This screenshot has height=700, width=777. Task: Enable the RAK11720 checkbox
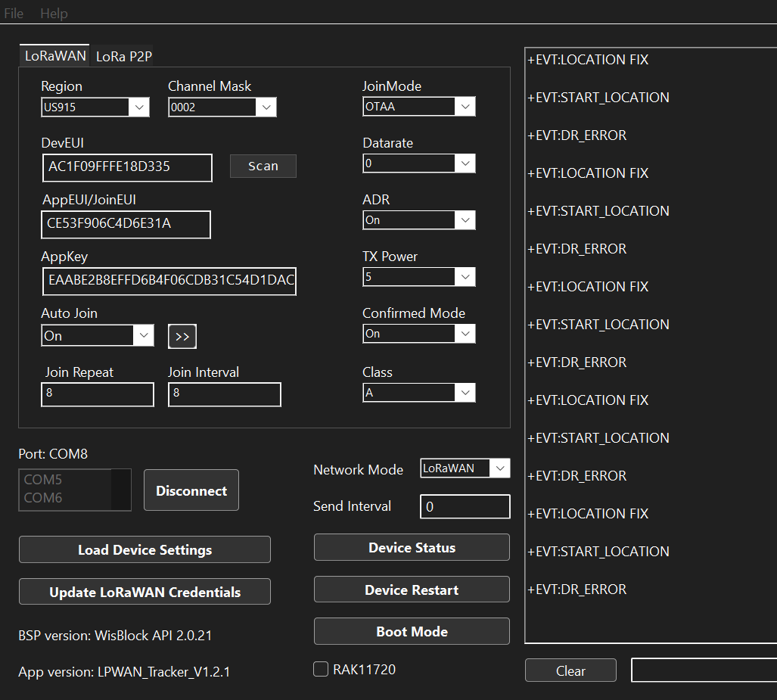coord(321,669)
